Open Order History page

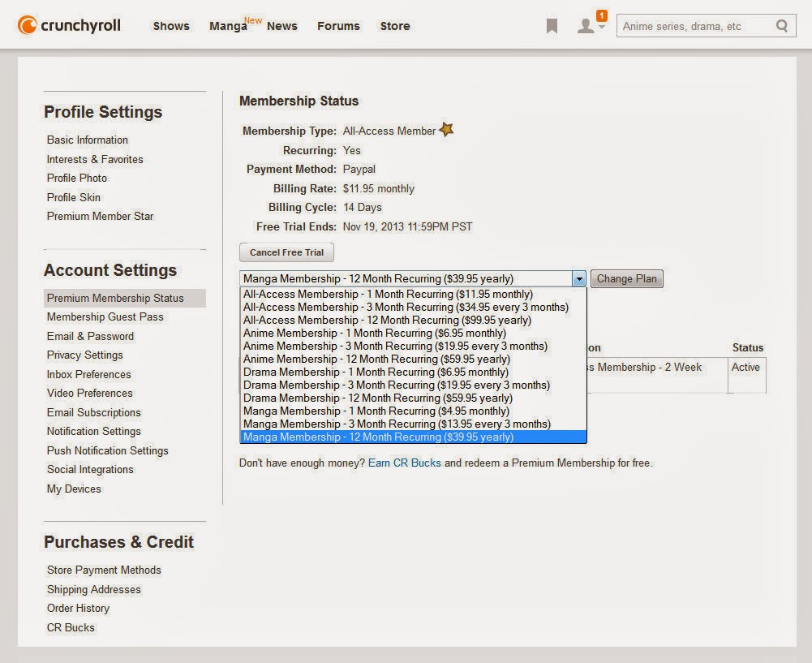coord(78,608)
